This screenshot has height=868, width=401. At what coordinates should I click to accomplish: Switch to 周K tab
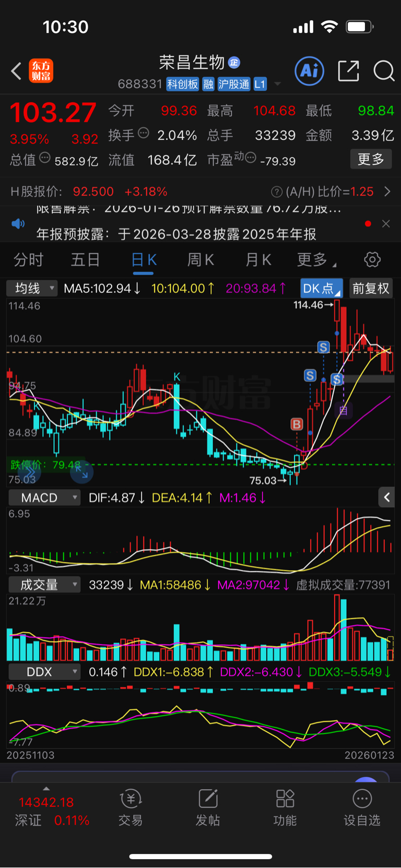pos(201,259)
